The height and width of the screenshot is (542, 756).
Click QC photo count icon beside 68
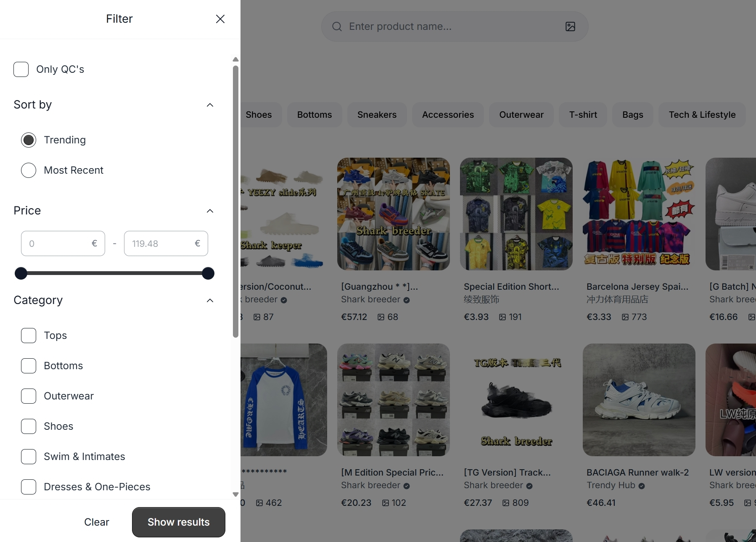[381, 317]
